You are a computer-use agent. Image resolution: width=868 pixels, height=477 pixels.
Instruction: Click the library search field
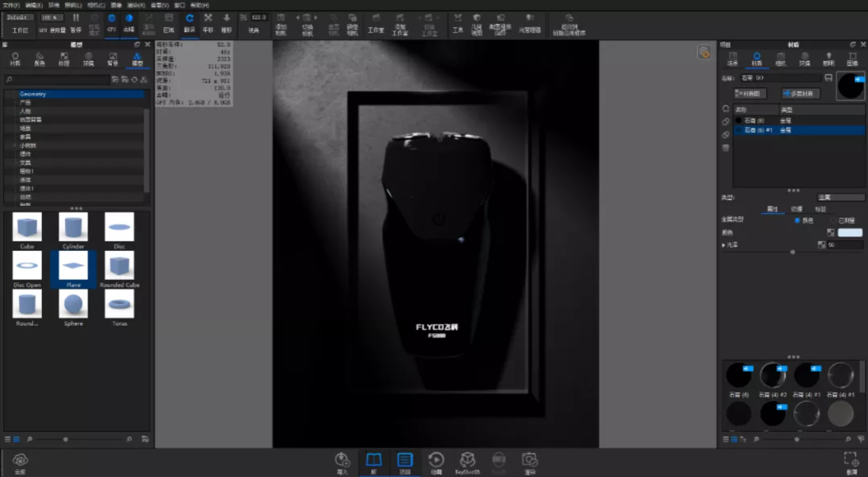point(57,80)
